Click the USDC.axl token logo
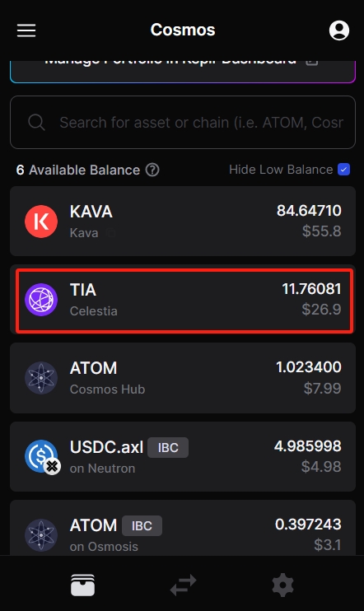The width and height of the screenshot is (364, 611). (x=42, y=457)
